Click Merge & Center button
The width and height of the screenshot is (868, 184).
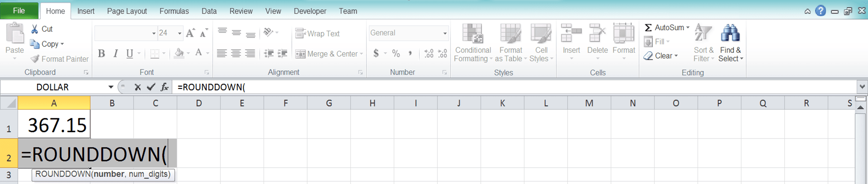click(326, 54)
